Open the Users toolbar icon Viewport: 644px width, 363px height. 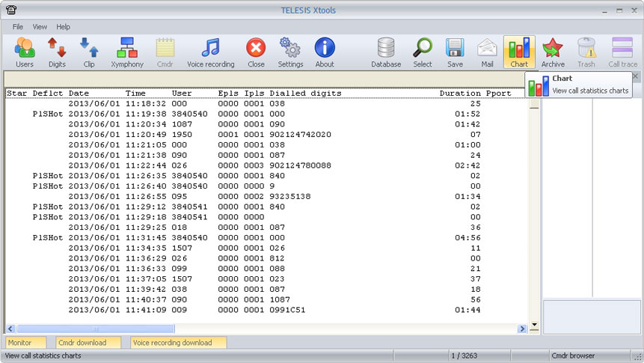click(25, 49)
